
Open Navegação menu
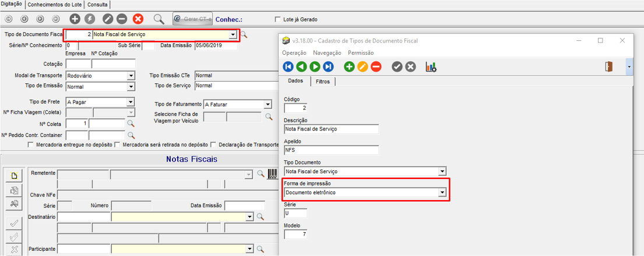[327, 52]
